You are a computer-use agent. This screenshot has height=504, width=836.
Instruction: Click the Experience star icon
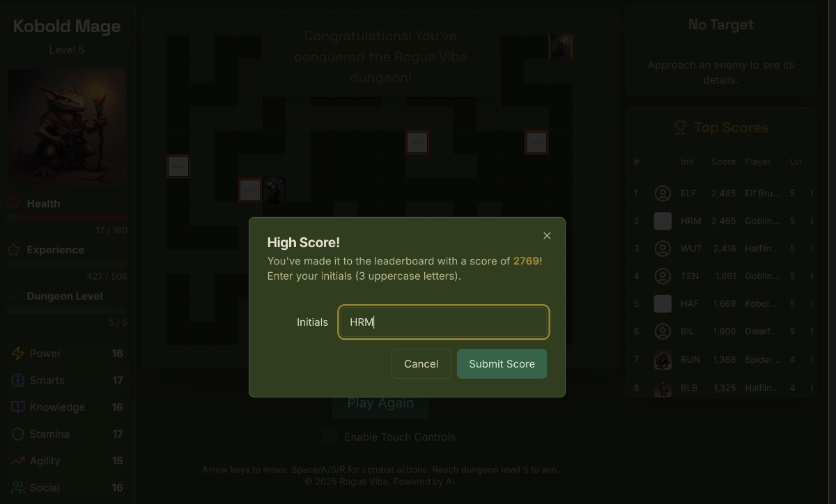(13, 250)
